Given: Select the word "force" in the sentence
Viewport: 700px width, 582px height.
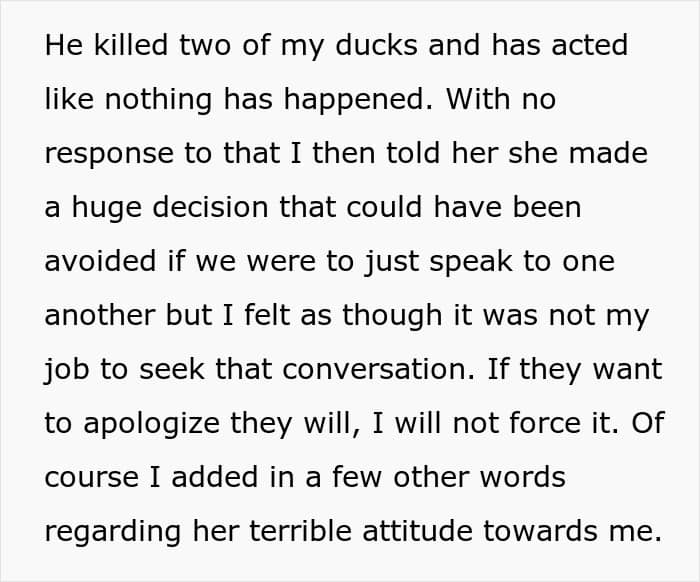Looking at the screenshot, I should (544, 423).
